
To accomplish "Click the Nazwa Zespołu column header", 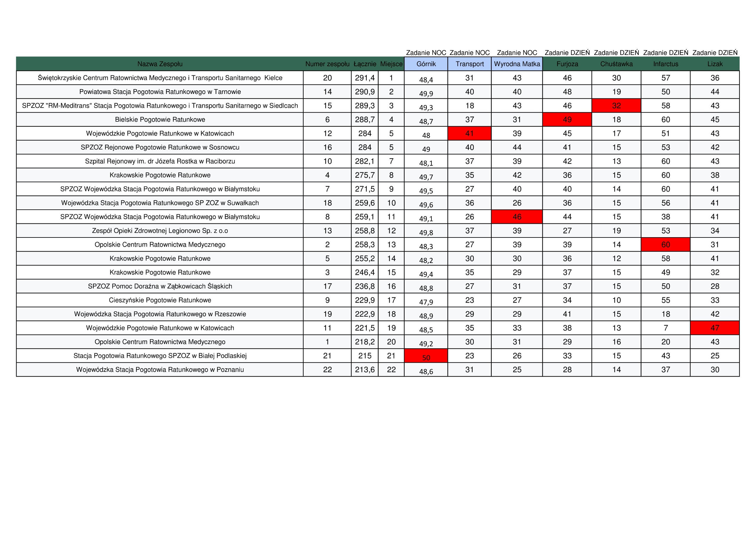I will pyautogui.click(x=160, y=64).
